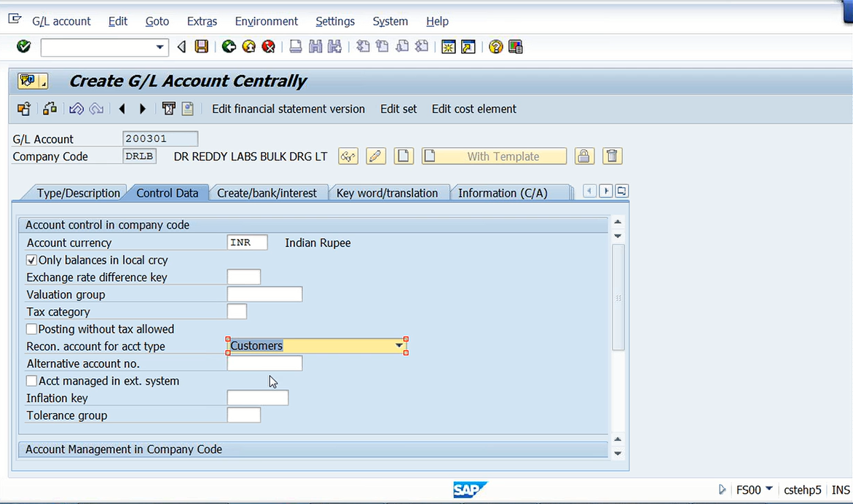Click the scroll down arrow under Account control

coord(618,236)
